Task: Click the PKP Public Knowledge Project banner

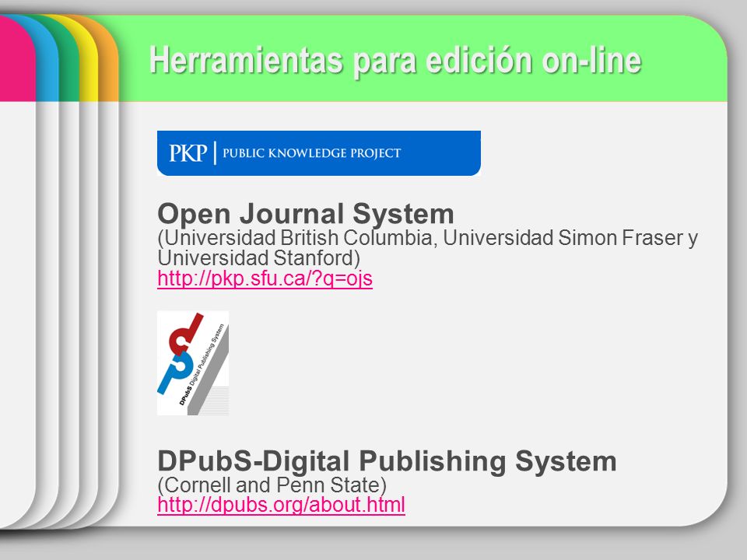Action: [x=319, y=153]
